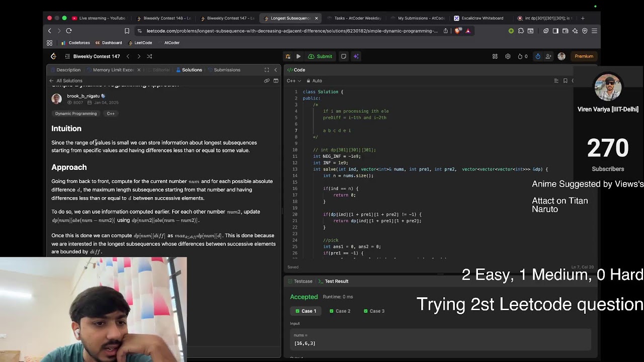Screen dimensions: 644x362
Task: Open a new browser tab
Action: point(583,18)
